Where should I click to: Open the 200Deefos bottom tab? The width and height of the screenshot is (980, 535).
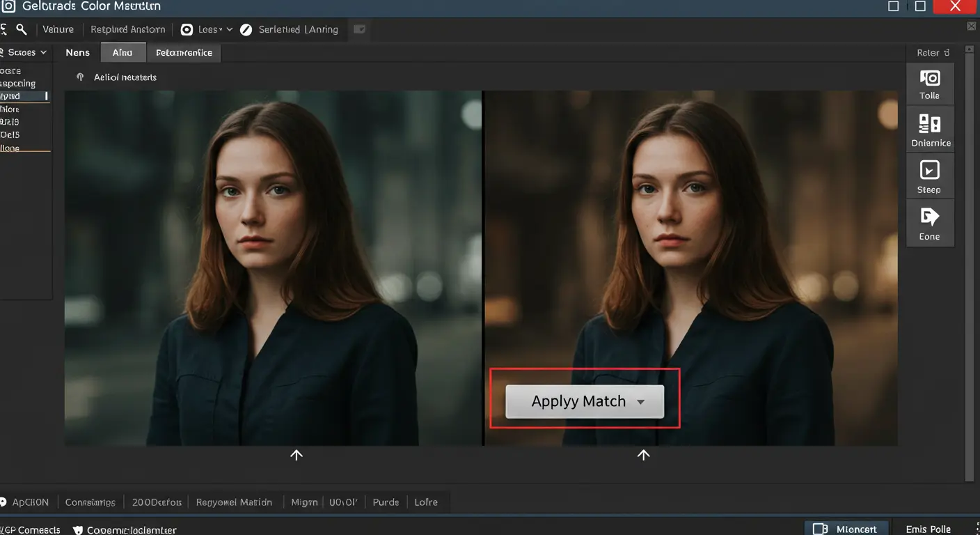pos(157,502)
